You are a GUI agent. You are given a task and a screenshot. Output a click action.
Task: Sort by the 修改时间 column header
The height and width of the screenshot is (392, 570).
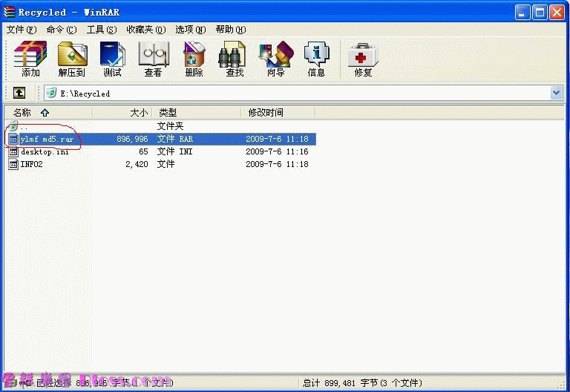coord(278,113)
